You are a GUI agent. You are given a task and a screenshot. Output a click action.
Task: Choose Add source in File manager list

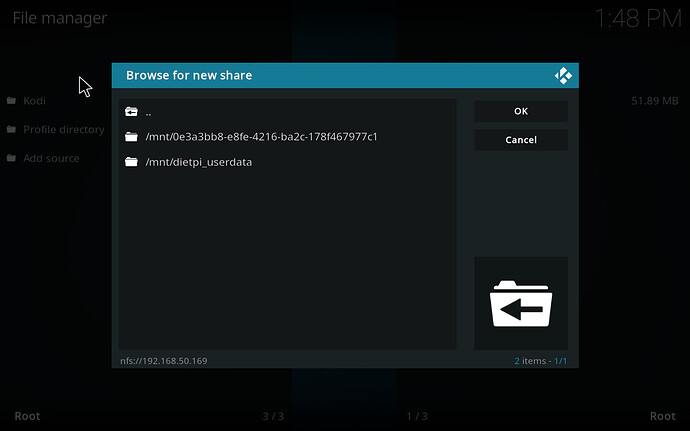pos(51,159)
